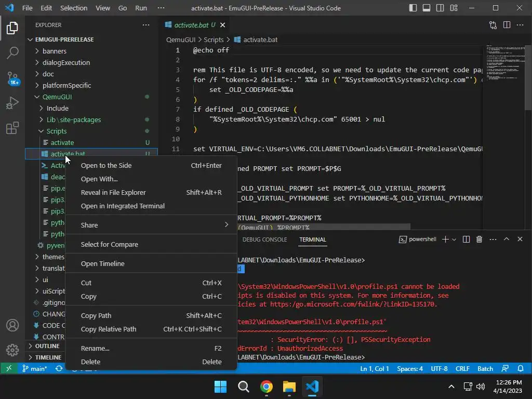The image size is (532, 399).
Task: Open the feedback icon in status bar
Action: pyautogui.click(x=505, y=368)
